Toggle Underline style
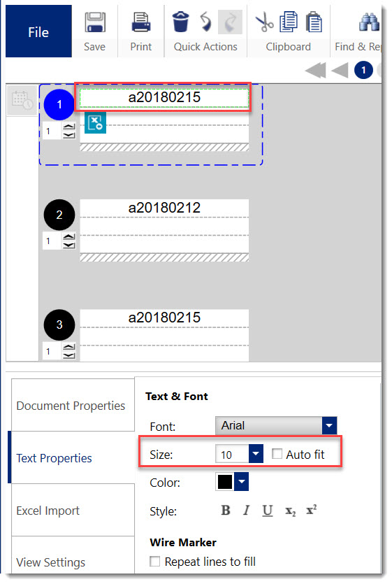This screenshot has height=584, width=392. pos(268,511)
